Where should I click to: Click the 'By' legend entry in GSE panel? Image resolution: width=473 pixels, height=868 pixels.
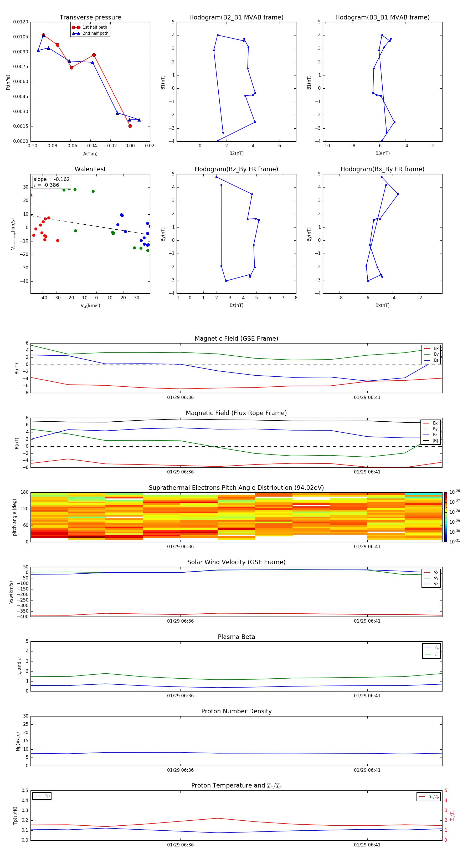tap(431, 354)
